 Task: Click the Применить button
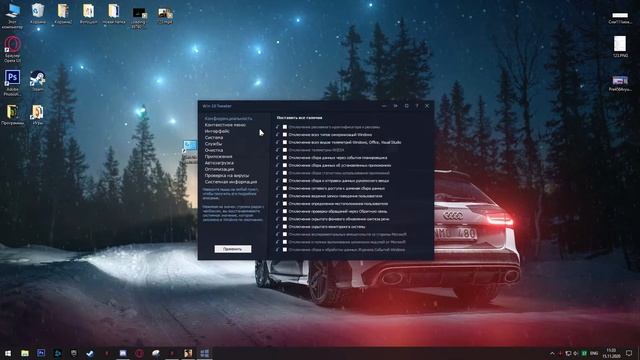233,249
